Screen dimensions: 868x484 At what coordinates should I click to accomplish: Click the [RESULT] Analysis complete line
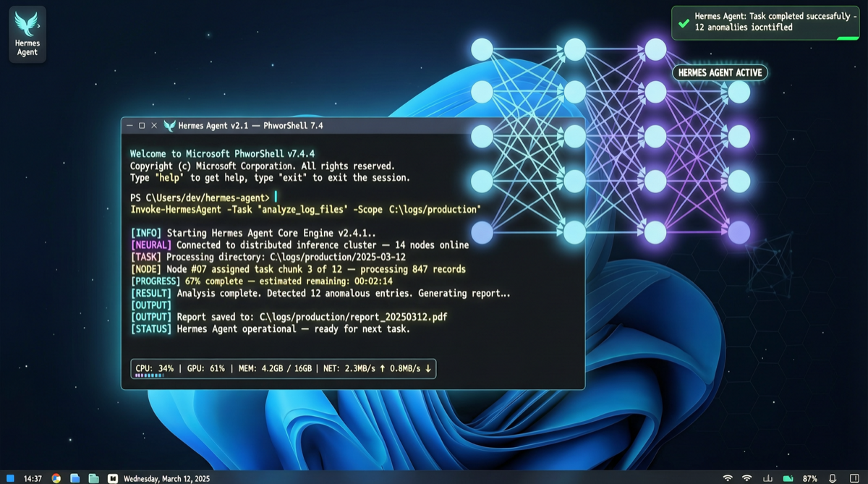pos(320,293)
